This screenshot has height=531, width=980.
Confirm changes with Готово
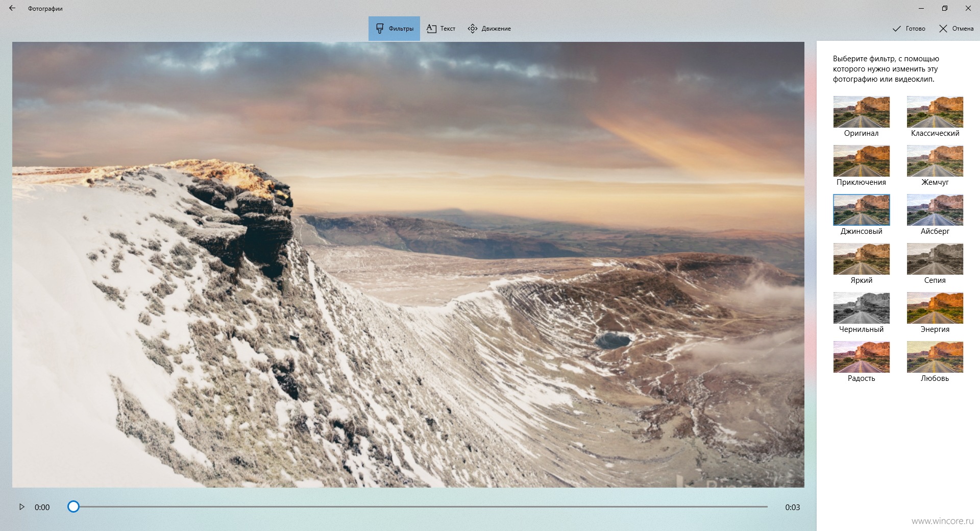tap(909, 29)
